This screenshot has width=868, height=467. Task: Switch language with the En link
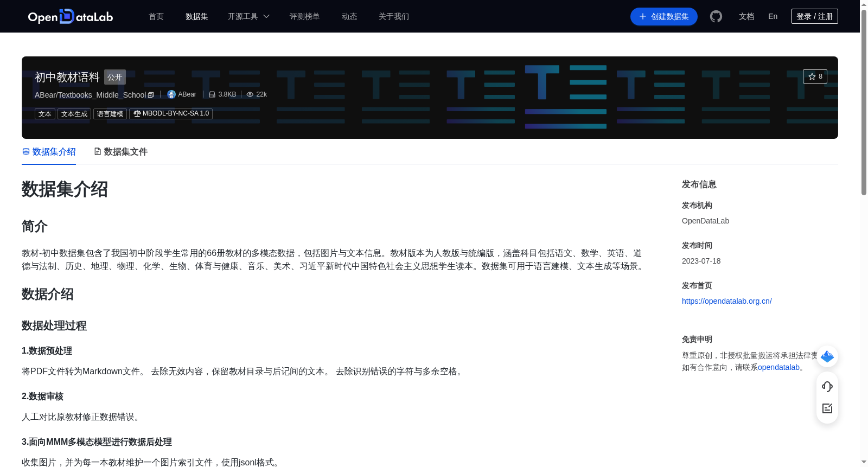click(x=773, y=16)
